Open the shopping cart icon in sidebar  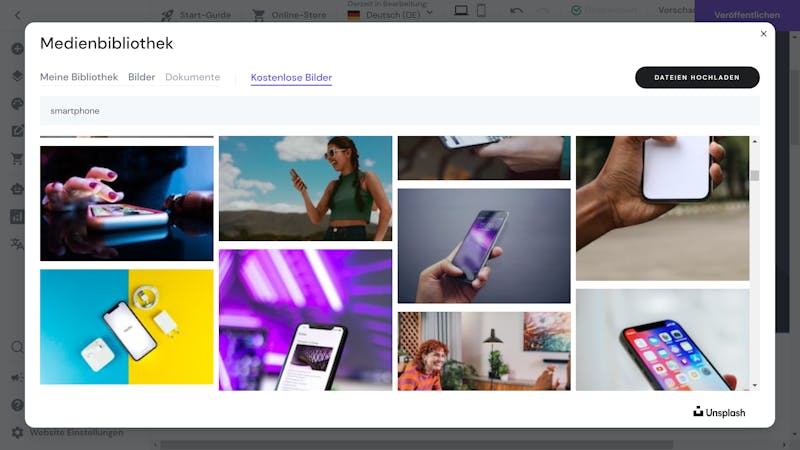17,159
